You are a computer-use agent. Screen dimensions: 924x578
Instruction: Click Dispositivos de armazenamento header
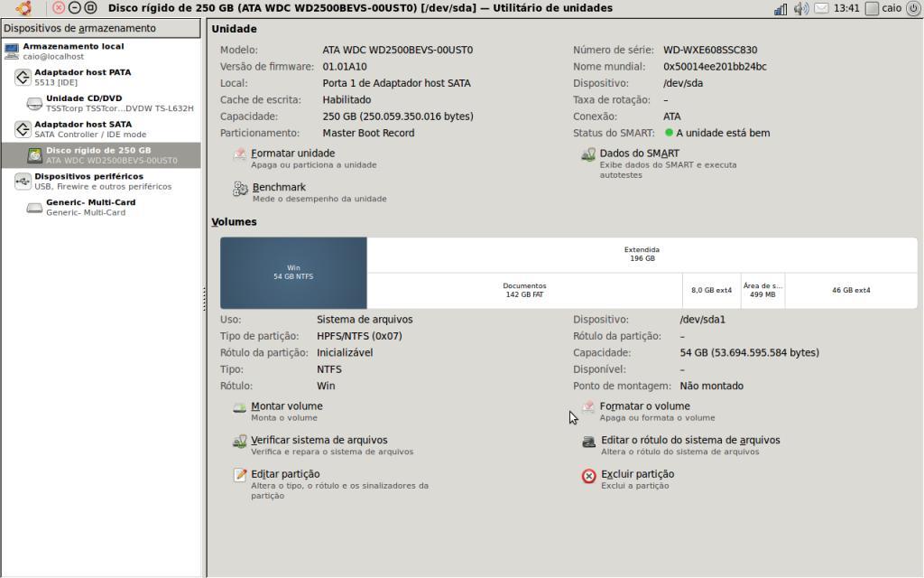(101, 28)
